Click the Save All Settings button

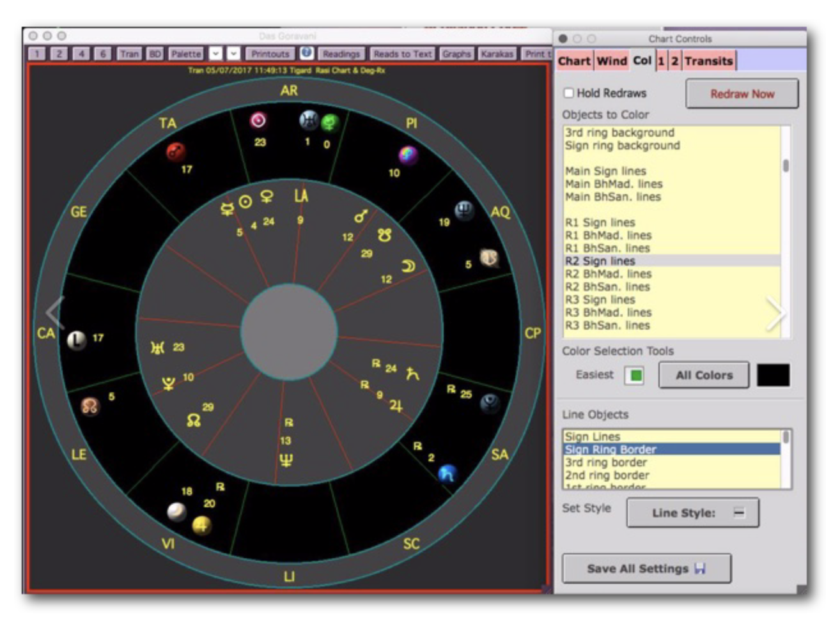(x=646, y=569)
